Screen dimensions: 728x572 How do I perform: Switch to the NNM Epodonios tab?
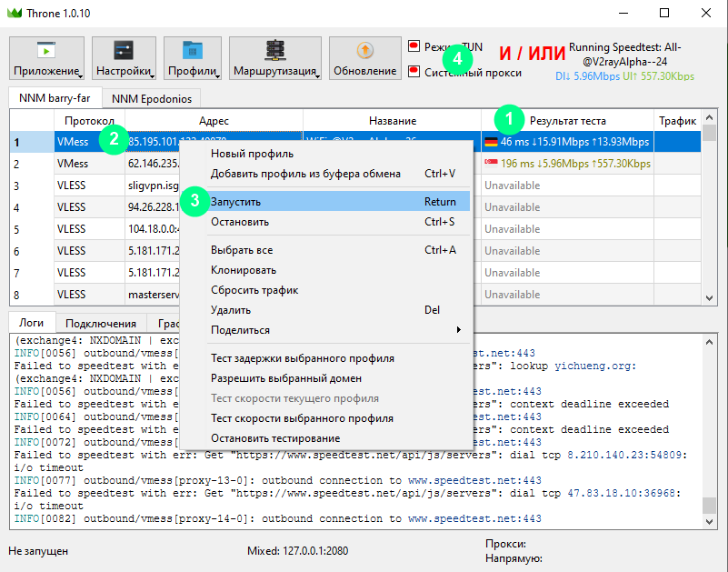151,98
